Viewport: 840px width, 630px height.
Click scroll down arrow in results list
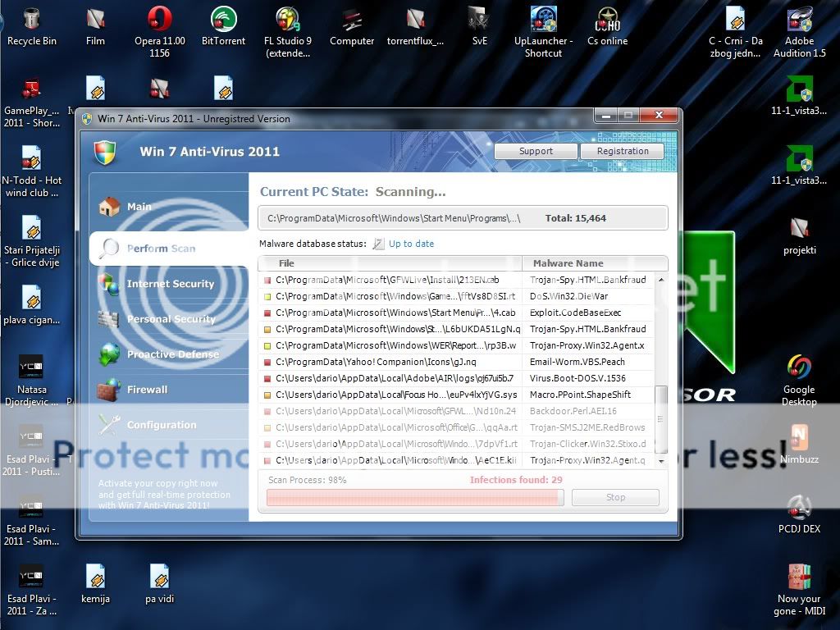coord(661,461)
